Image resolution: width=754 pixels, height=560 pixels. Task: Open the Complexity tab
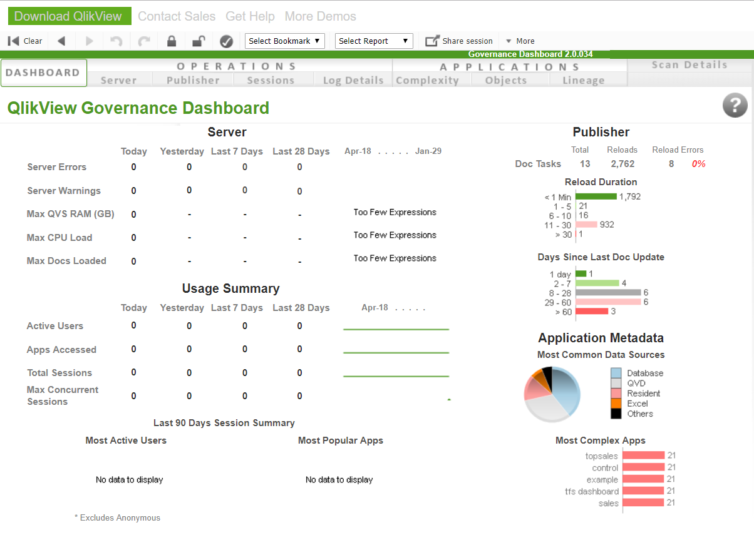click(x=428, y=80)
